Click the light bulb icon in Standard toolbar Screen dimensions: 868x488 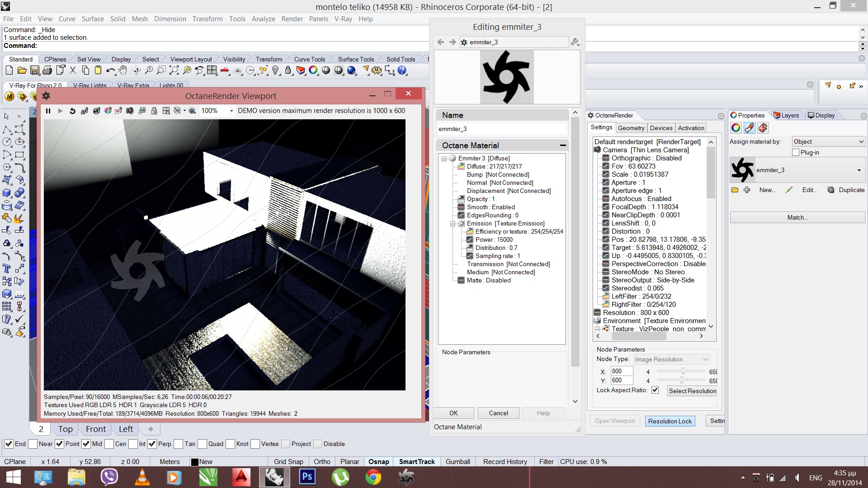tap(275, 70)
